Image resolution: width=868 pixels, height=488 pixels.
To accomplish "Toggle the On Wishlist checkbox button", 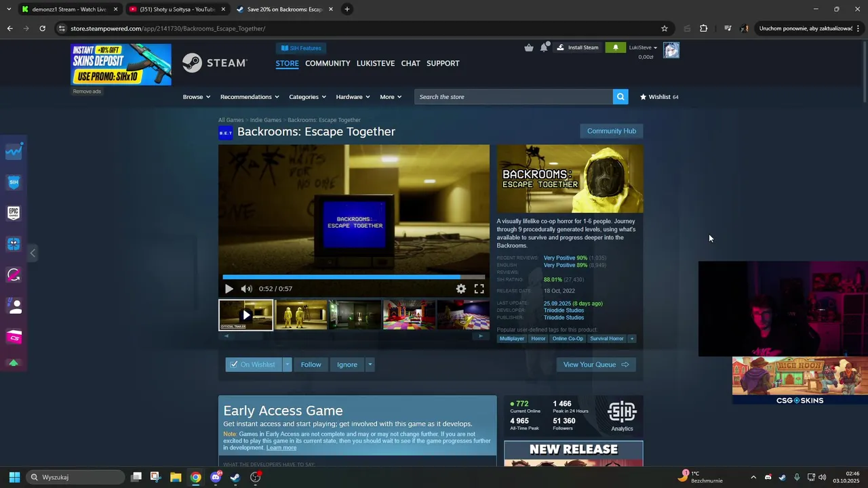I will (254, 365).
